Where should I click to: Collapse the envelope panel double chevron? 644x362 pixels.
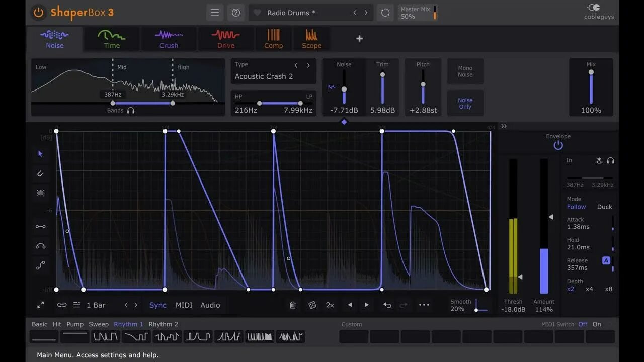point(504,126)
